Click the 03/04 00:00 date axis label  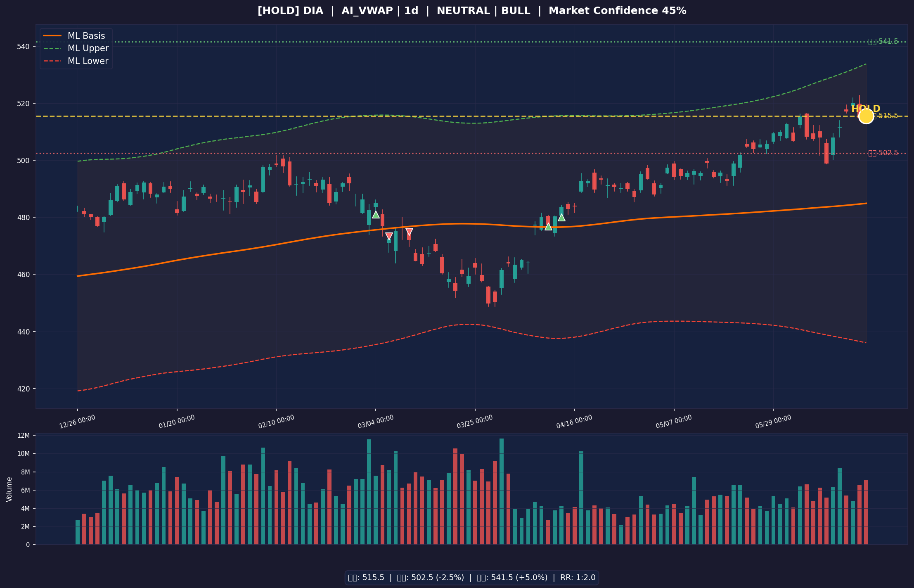point(376,422)
